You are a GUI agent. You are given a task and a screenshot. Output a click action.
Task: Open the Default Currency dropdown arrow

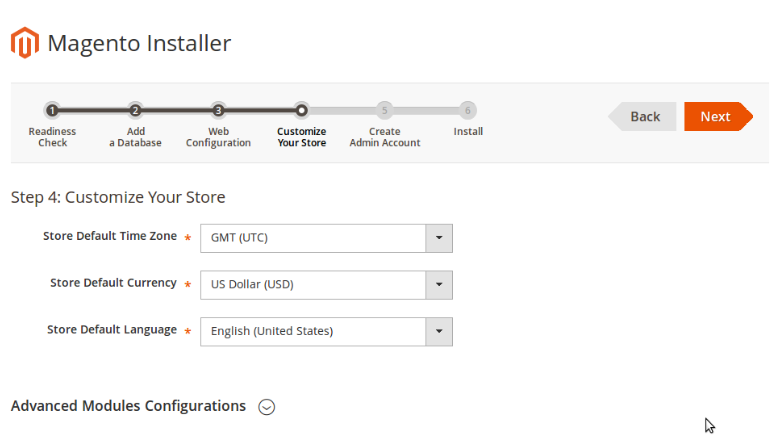click(x=439, y=285)
